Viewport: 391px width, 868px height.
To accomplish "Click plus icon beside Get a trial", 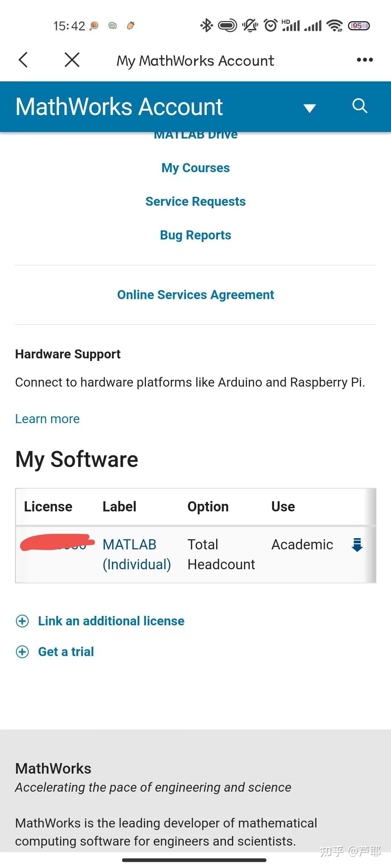I will 22,652.
